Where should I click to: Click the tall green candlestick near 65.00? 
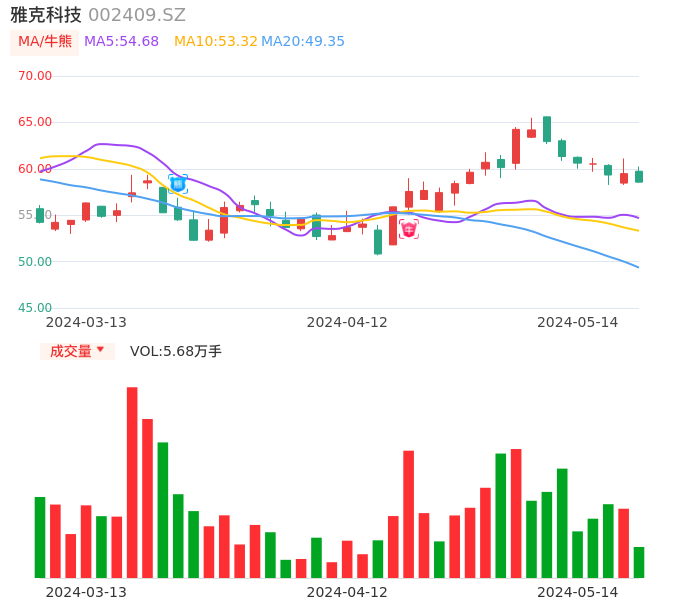(x=547, y=129)
